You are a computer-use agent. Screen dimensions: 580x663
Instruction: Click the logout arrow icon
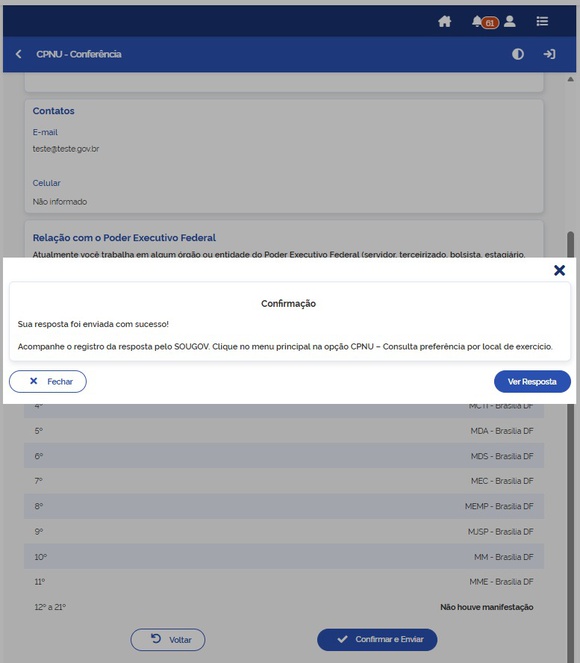tap(549, 54)
